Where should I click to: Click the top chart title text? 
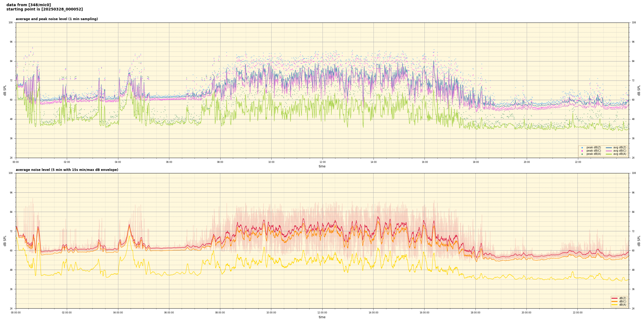tap(57, 19)
